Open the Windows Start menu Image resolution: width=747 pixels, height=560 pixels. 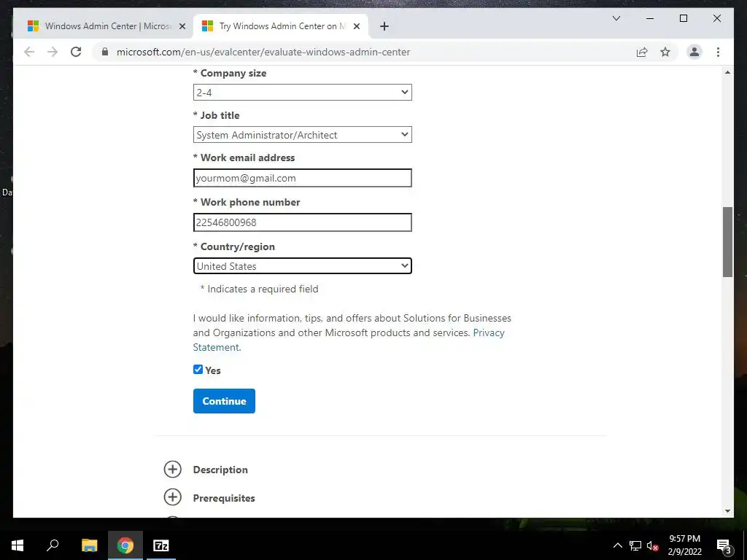point(18,545)
